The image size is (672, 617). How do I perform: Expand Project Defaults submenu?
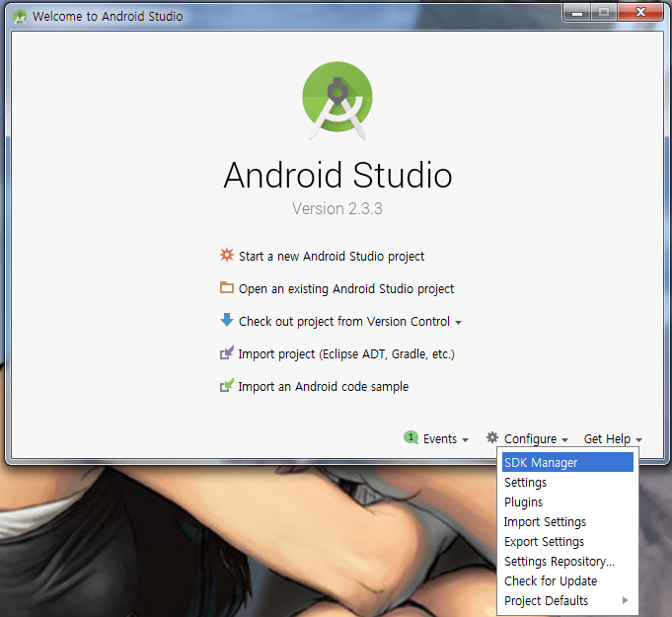coord(567,600)
